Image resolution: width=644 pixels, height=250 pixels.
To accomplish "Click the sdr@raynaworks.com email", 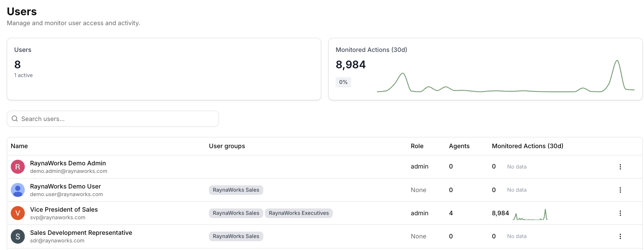I will (57, 241).
